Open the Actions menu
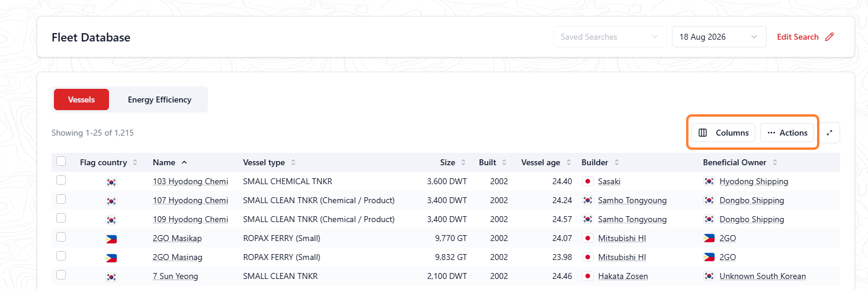The height and width of the screenshot is (289, 868). pos(787,133)
